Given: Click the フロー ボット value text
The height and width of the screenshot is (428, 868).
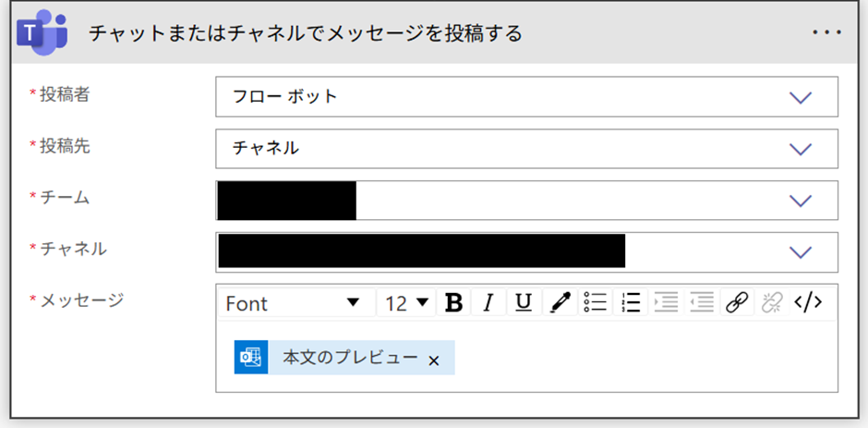Looking at the screenshot, I should tap(284, 96).
